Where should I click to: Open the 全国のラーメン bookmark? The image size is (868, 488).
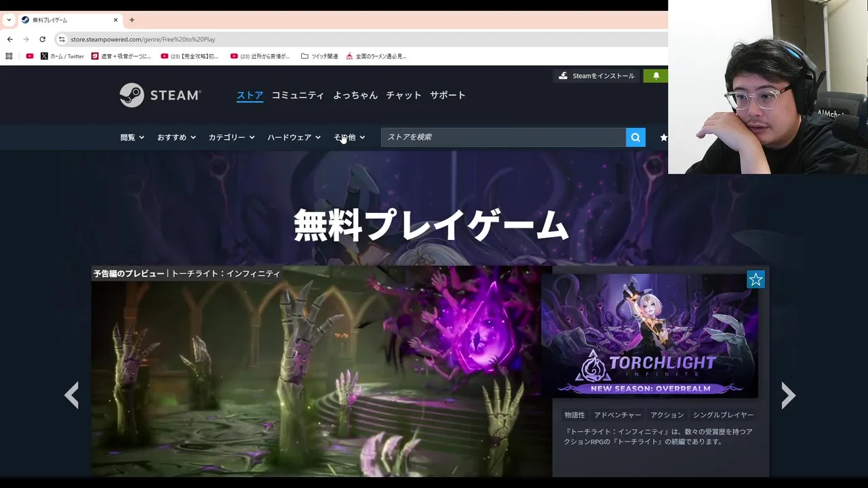coord(376,56)
